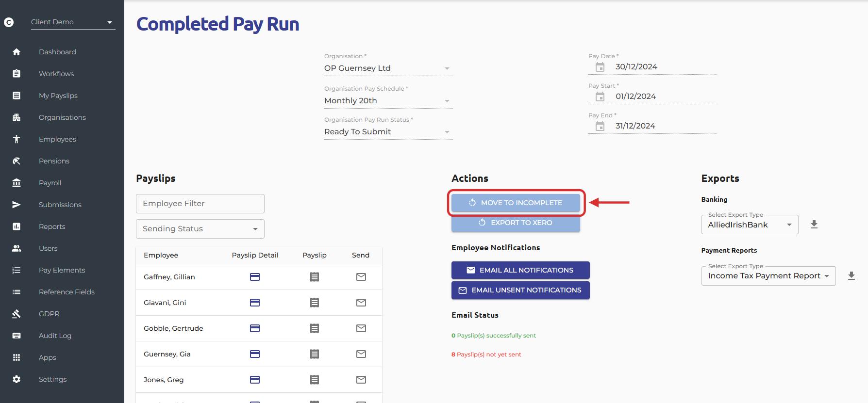
Task: Click the Pay End value 31/12/2024
Action: click(635, 126)
